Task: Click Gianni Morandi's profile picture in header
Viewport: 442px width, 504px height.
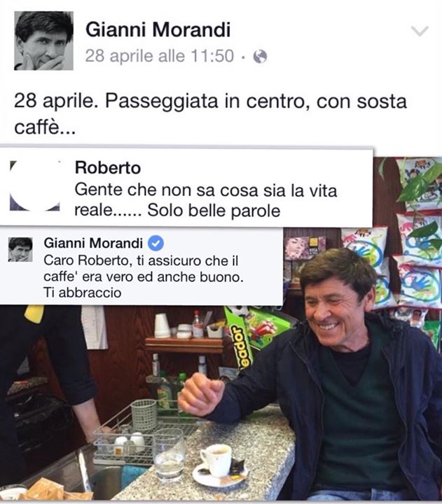Action: [x=43, y=41]
